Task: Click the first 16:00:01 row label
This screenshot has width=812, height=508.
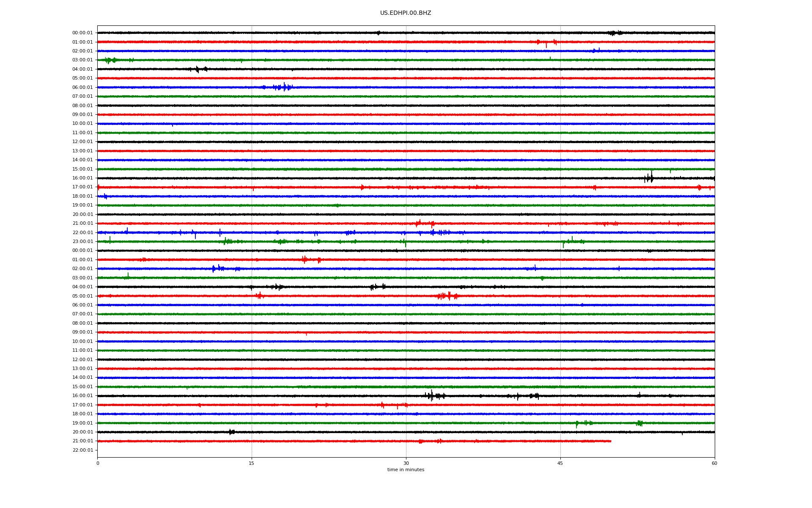Action: [x=82, y=178]
